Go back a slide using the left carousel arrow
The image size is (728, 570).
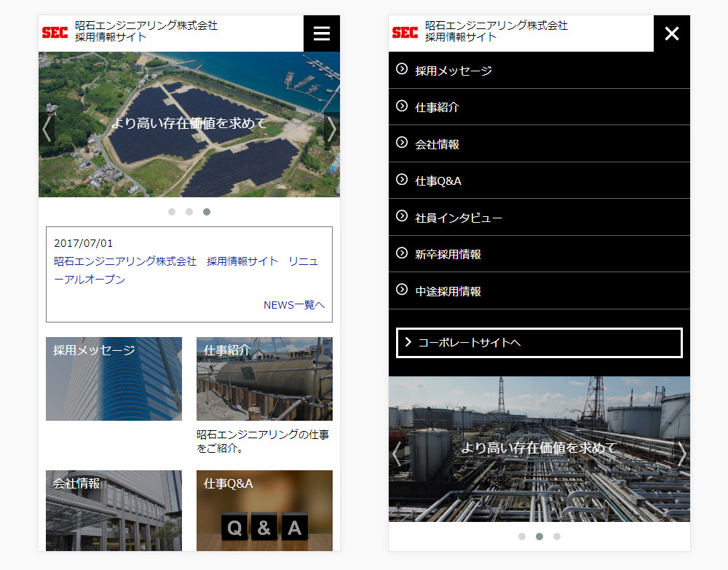pyautogui.click(x=47, y=128)
